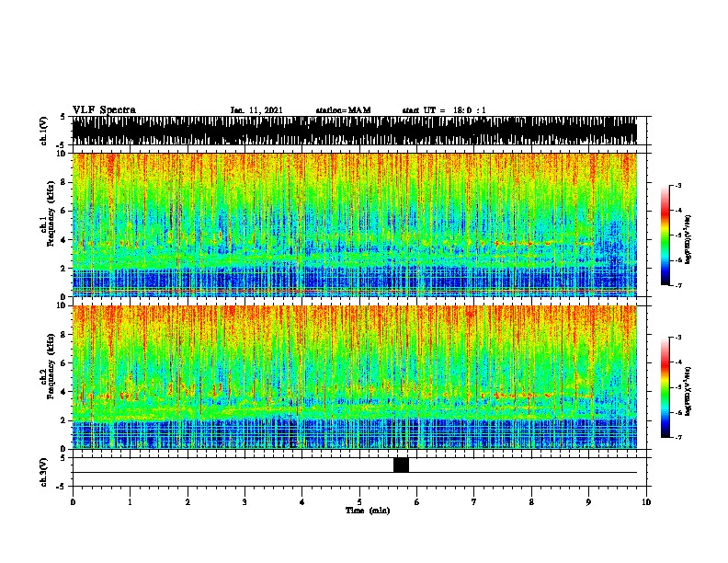Click tick label "0" on the time axis
This screenshot has height=563, width=728.
click(x=73, y=502)
